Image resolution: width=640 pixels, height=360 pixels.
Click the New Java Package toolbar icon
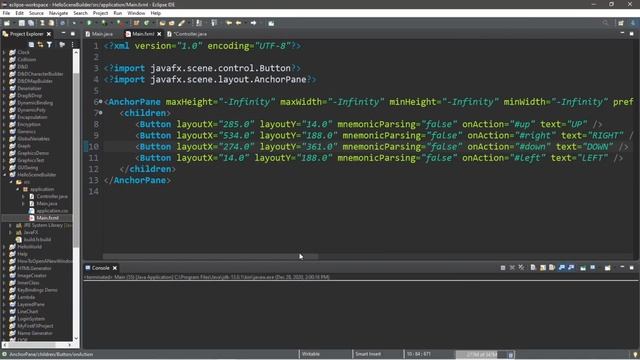coord(136,23)
